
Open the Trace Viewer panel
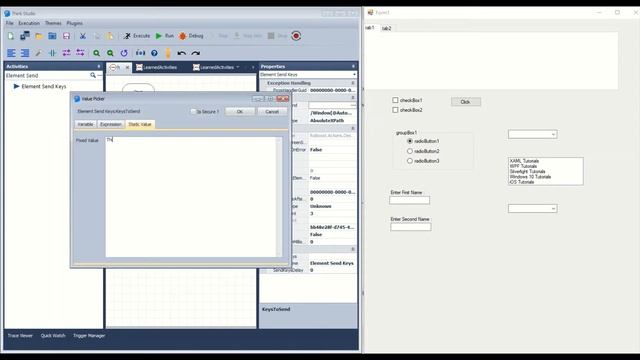click(20, 336)
